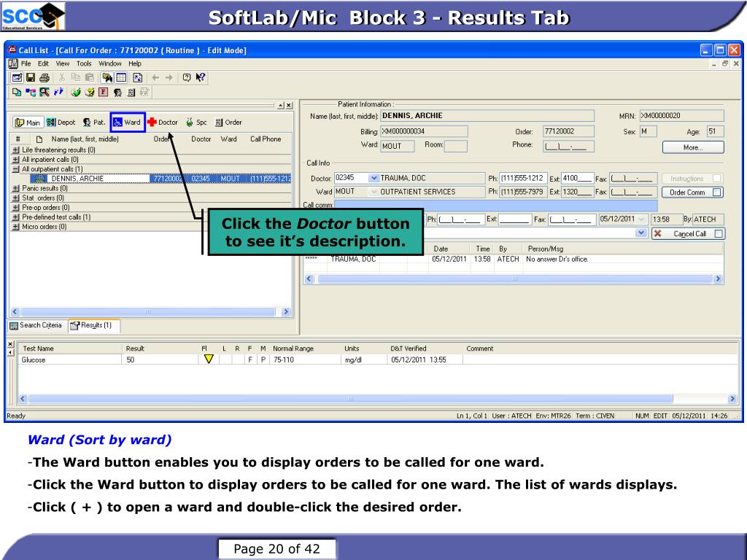
Task: Open the Tools menu
Action: tap(84, 63)
